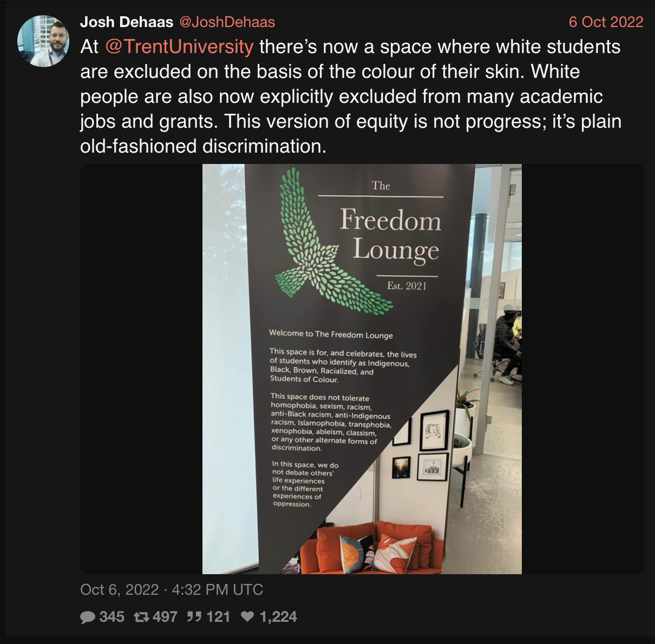Screen dimensions: 655x644
Task: Click the reply speech bubble icon
Action: pyautogui.click(x=87, y=617)
